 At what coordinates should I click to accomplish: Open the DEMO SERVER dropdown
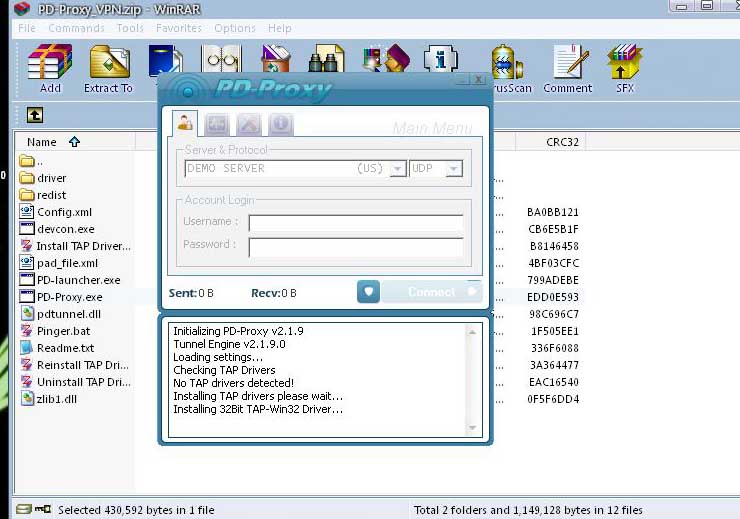tap(398, 169)
